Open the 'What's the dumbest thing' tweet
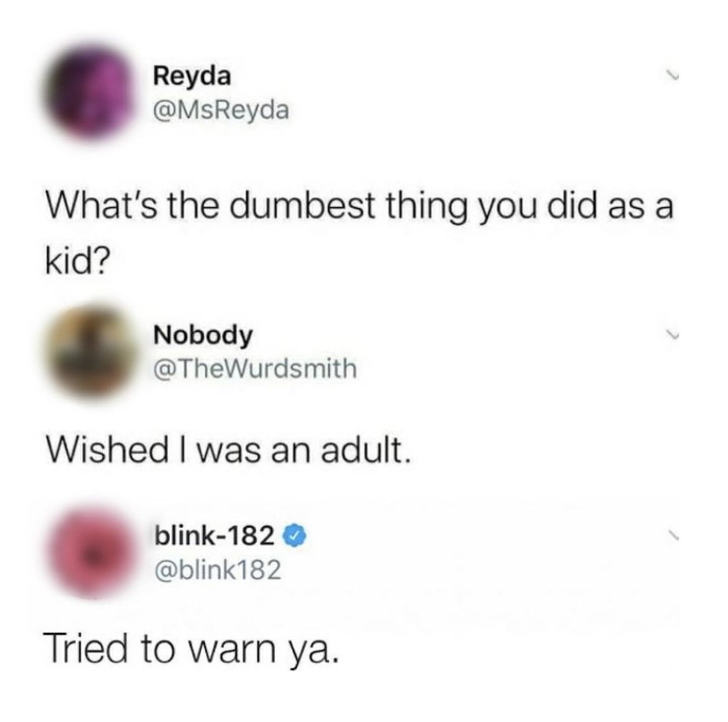728x722 pixels. [359, 235]
